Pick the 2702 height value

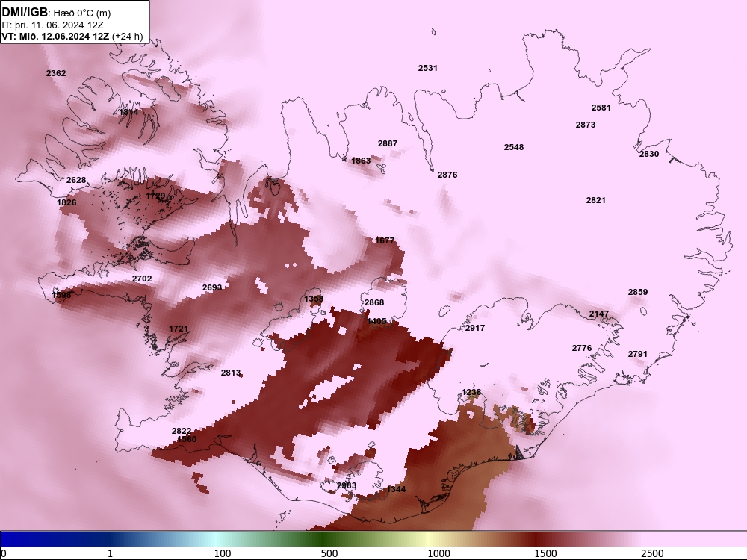(x=142, y=279)
